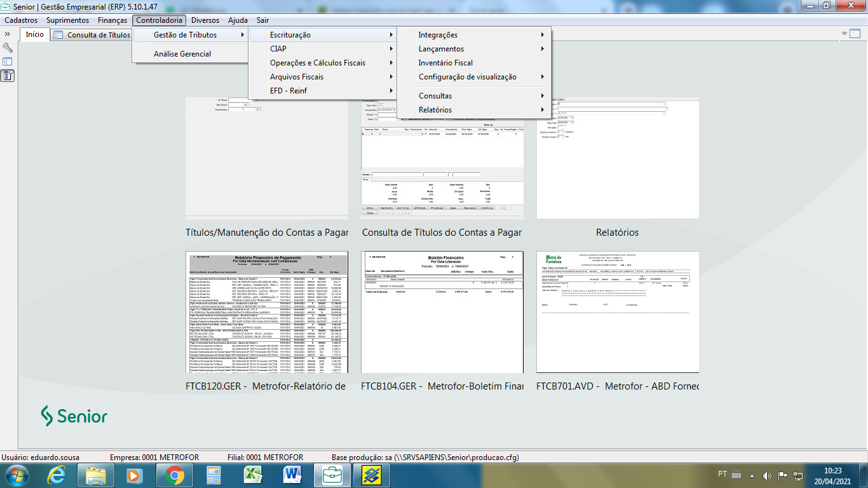Open Windows Media Player taskbar icon
Viewport: 868px width, 488px height.
134,475
